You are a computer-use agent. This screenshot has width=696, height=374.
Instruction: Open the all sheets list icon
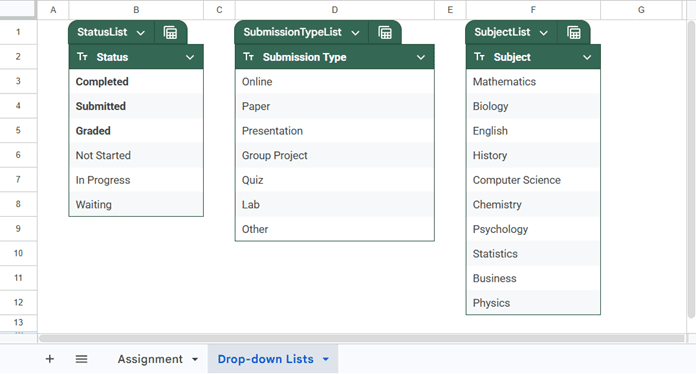click(81, 359)
